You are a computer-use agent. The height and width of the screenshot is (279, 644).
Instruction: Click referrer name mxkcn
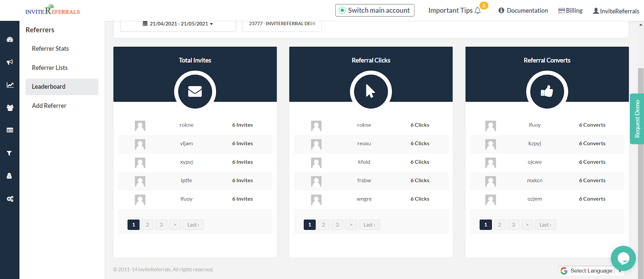click(535, 181)
